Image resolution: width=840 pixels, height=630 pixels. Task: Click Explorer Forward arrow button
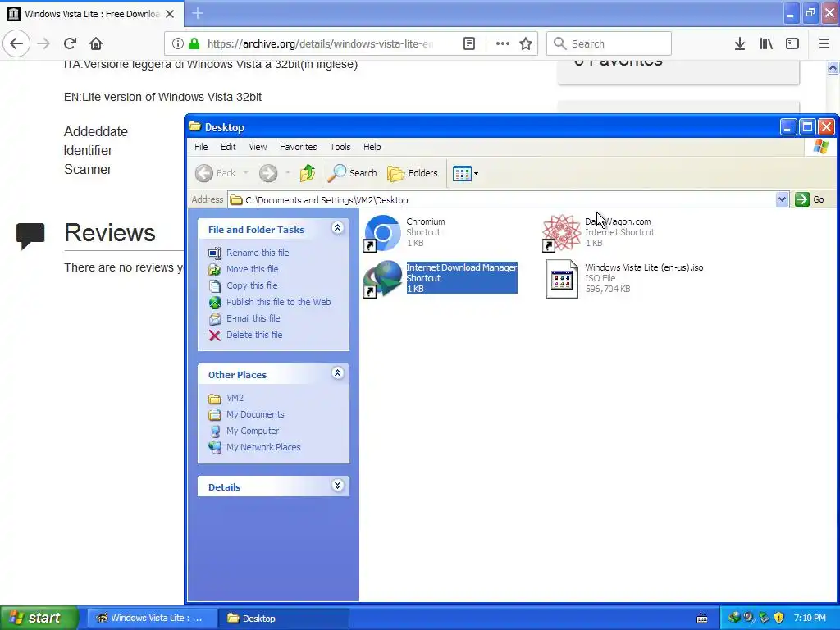point(268,173)
